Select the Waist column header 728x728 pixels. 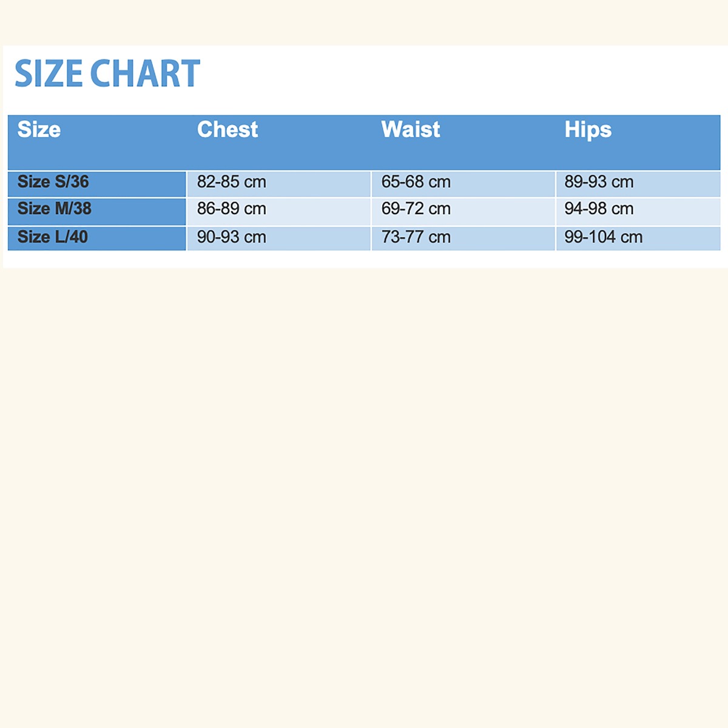tap(411, 130)
